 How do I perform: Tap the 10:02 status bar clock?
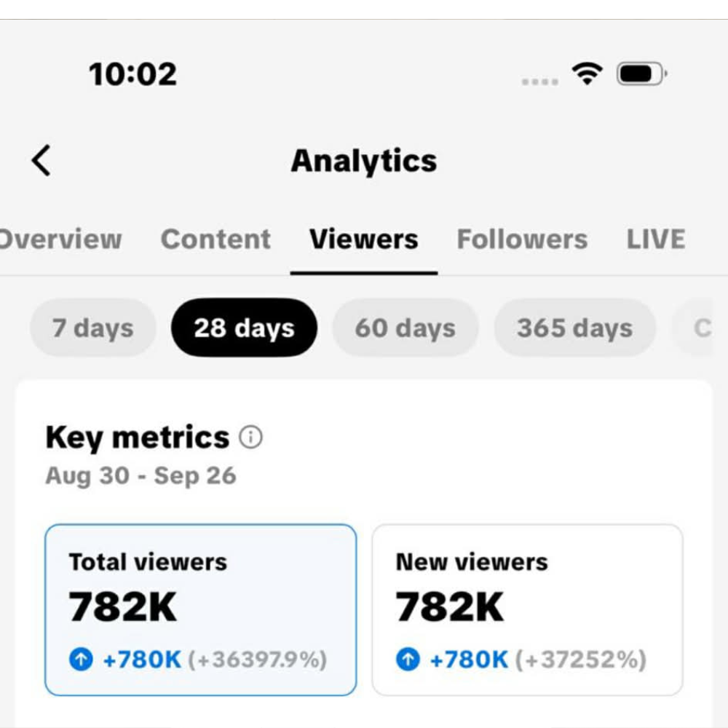point(132,74)
